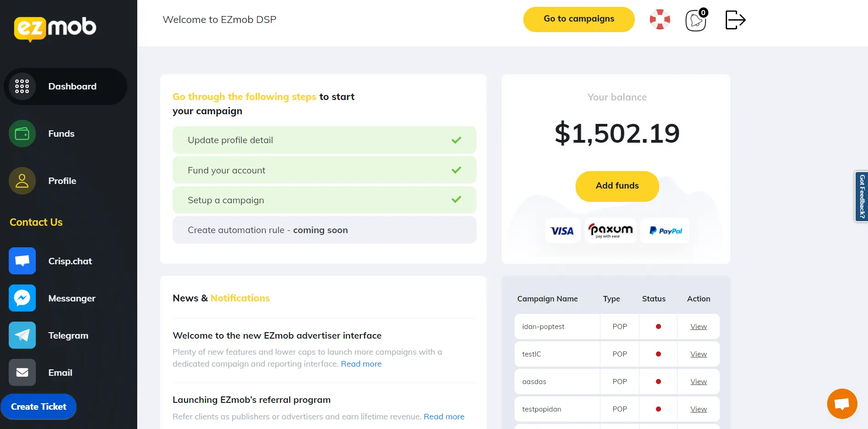The height and width of the screenshot is (429, 868).
Task: View the idan-poptest campaign
Action: 698,326
